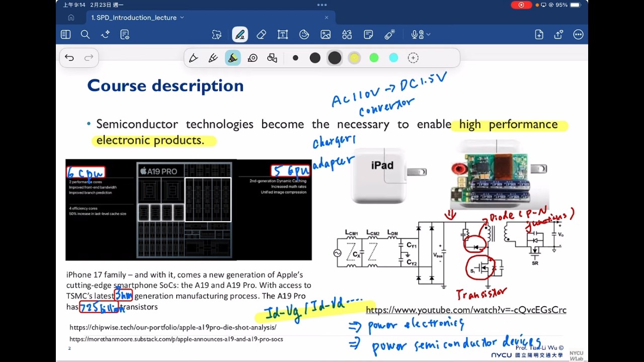The height and width of the screenshot is (362, 644).
Task: Insert an image with photo tool
Action: [326, 35]
